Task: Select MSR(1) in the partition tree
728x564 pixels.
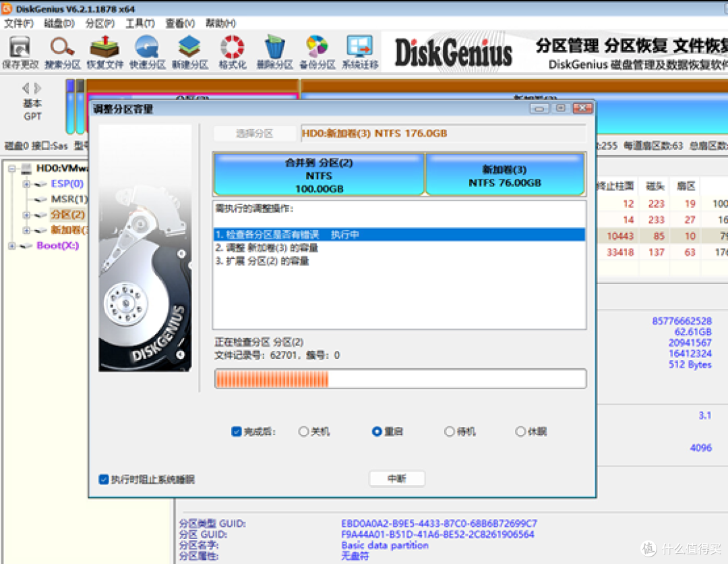Action: click(x=69, y=199)
